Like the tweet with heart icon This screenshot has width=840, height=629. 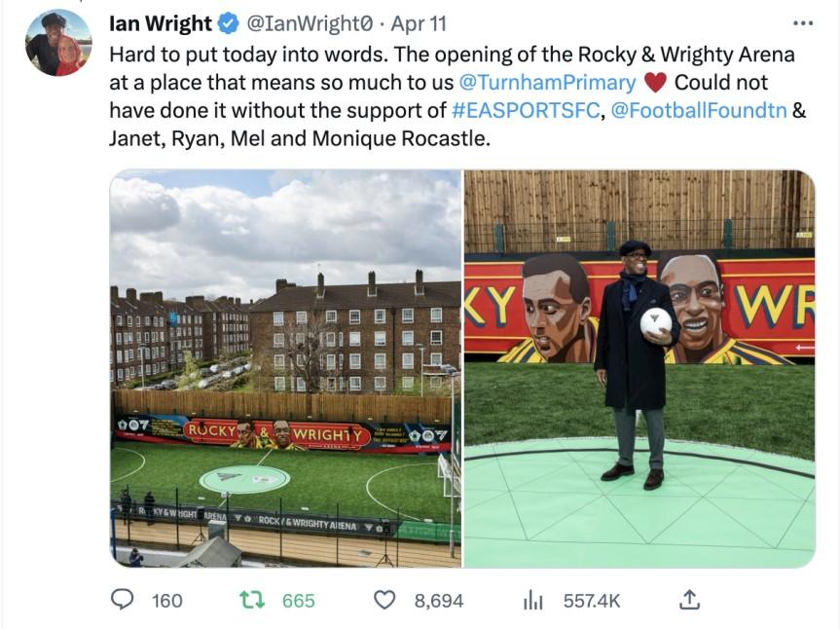coord(384,600)
